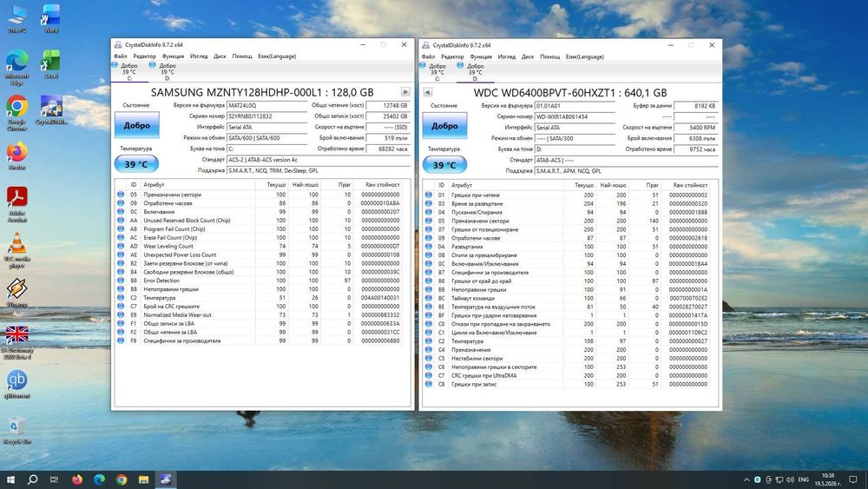
Task: Click 39 °C temperature in SAMSUNG window
Action: pos(136,164)
